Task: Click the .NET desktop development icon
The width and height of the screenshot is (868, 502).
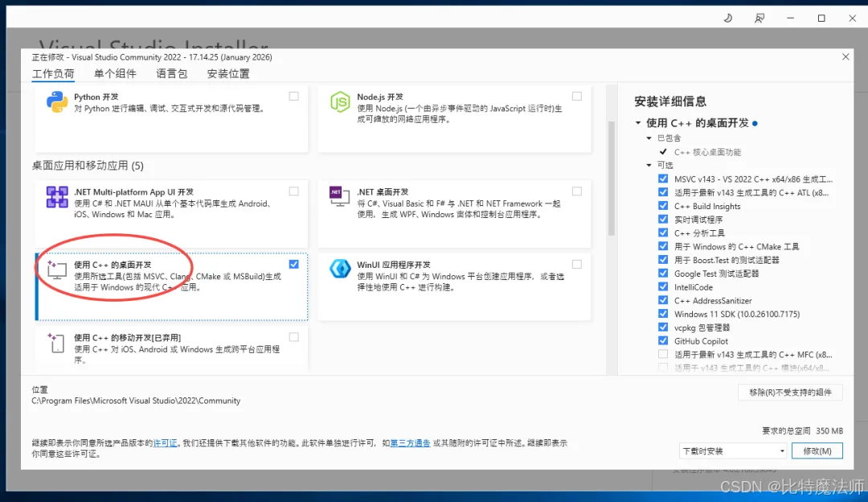Action: pyautogui.click(x=340, y=196)
